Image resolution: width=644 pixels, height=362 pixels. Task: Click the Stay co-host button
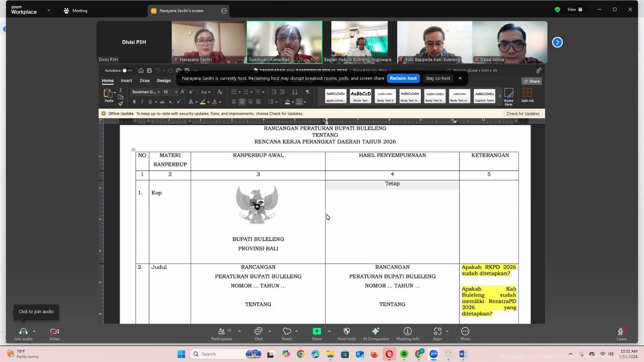pos(438,78)
